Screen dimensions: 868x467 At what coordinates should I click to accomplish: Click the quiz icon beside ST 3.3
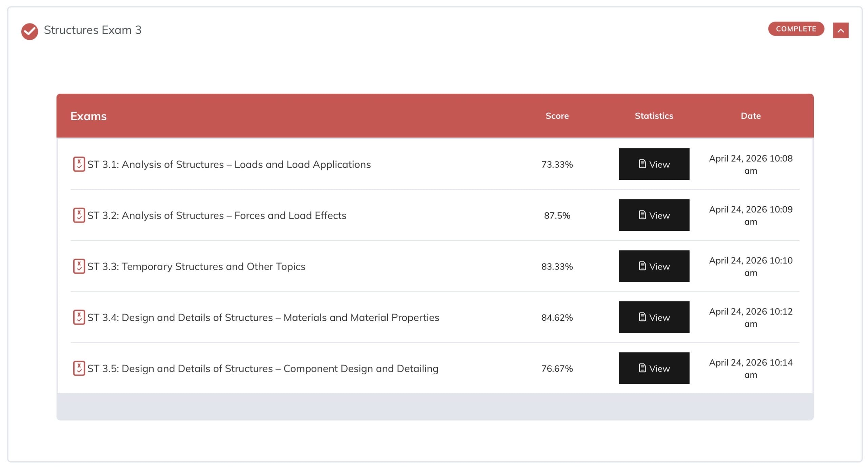(x=79, y=266)
